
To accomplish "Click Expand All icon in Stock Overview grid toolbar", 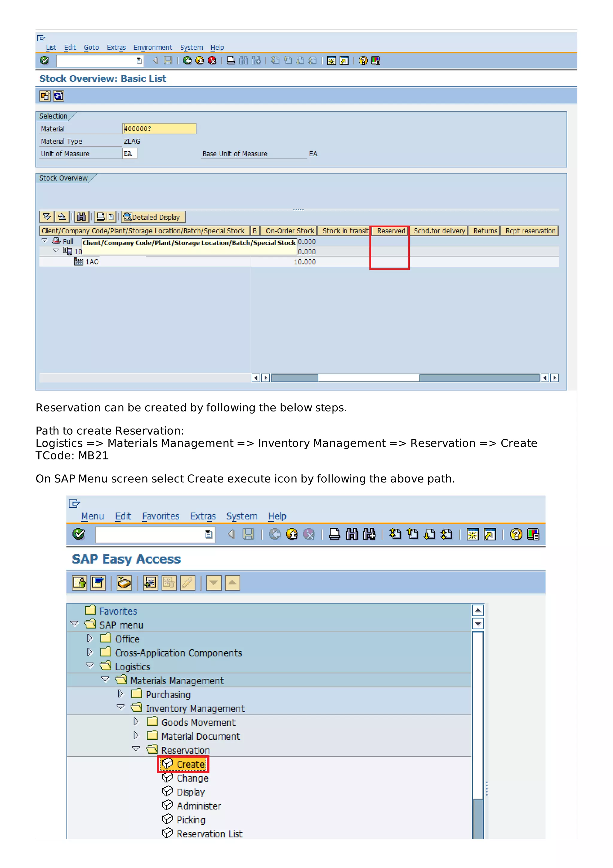I will [47, 217].
